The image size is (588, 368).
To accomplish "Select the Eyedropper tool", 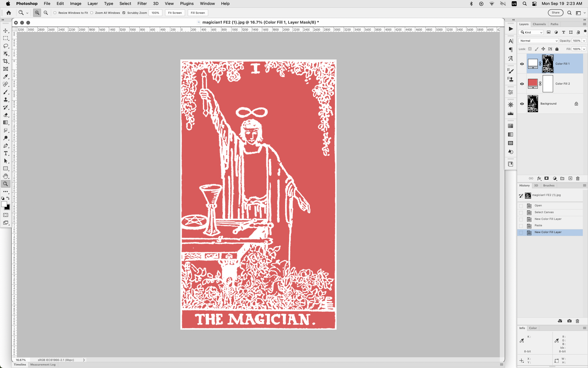I will (x=6, y=77).
